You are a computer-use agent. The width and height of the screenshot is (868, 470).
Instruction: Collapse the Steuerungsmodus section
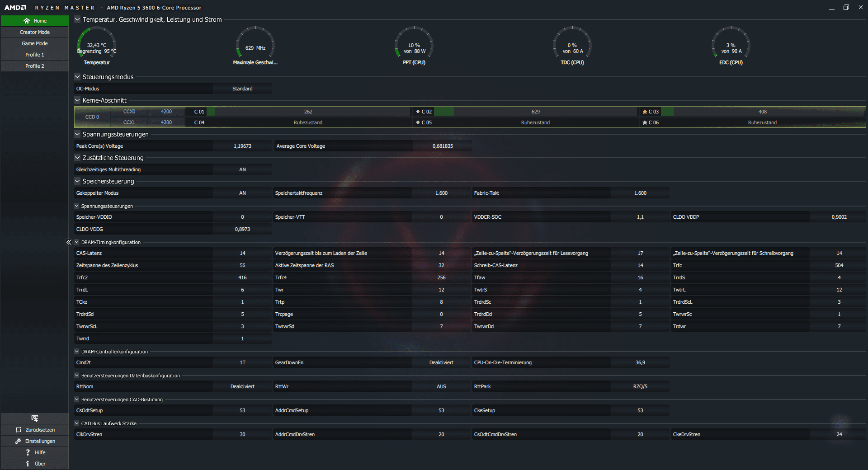pos(77,77)
